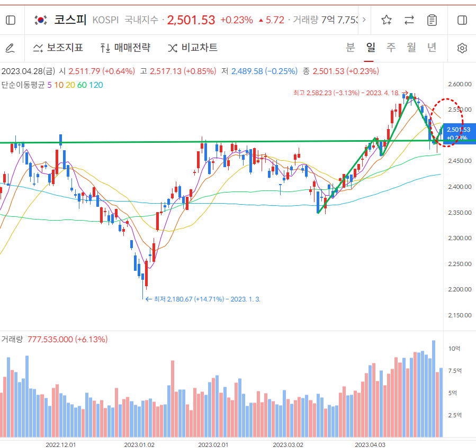
Task: Toggle the right sidebar panel icon
Action: click(462, 20)
